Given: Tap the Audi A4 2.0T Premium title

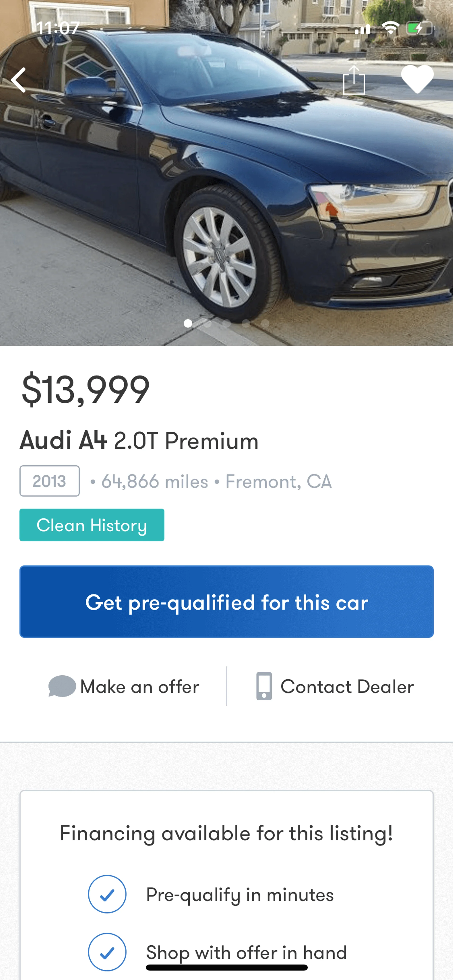Looking at the screenshot, I should [139, 441].
